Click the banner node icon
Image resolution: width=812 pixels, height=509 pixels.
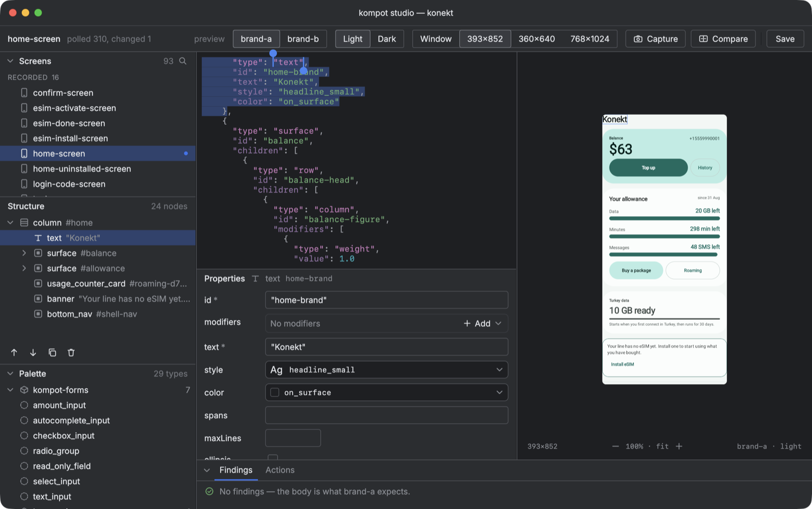tap(38, 299)
